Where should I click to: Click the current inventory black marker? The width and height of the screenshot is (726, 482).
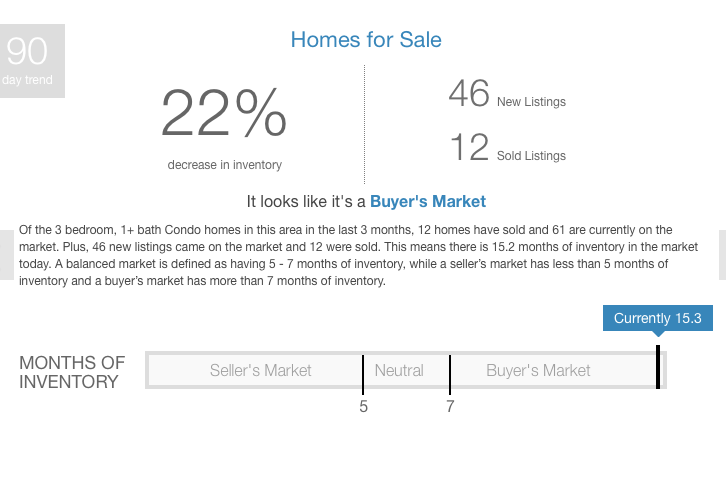[x=658, y=367]
